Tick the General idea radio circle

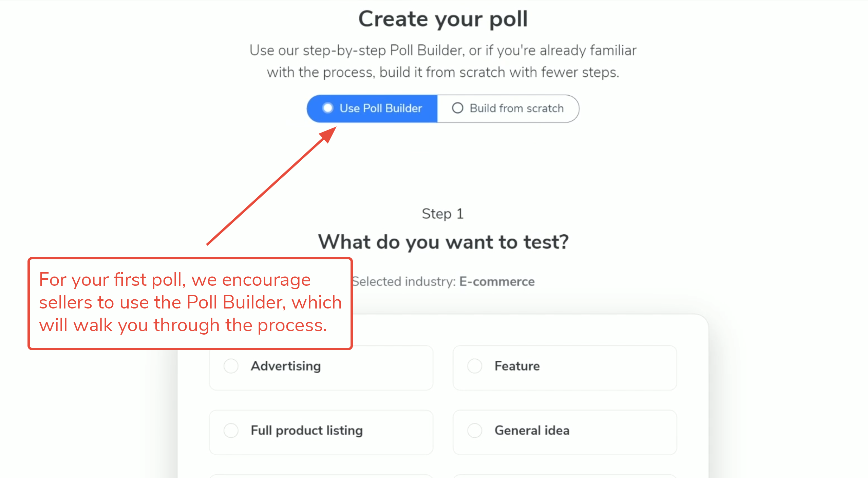coord(475,431)
